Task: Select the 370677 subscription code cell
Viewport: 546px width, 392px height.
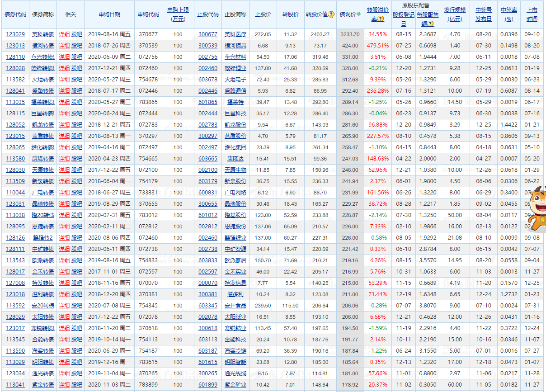Action: click(148, 34)
